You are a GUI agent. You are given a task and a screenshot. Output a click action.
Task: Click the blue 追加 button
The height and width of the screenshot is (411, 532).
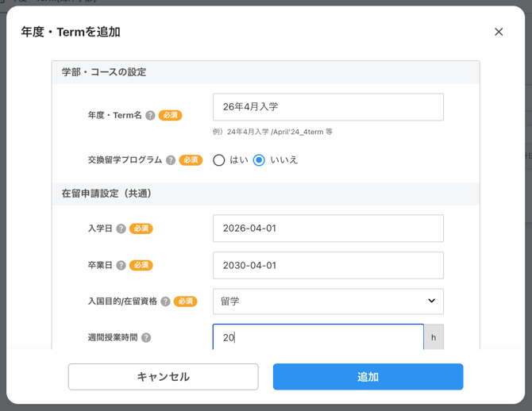[368, 377]
